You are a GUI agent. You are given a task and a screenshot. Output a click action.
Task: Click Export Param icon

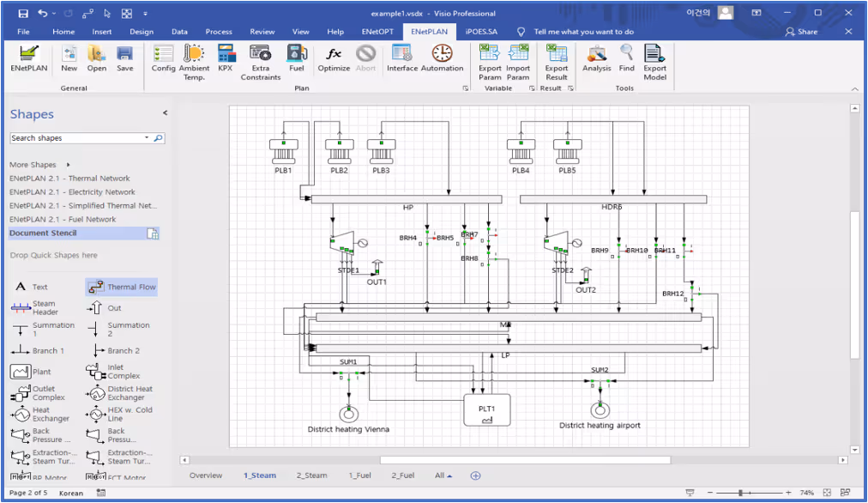click(x=490, y=62)
